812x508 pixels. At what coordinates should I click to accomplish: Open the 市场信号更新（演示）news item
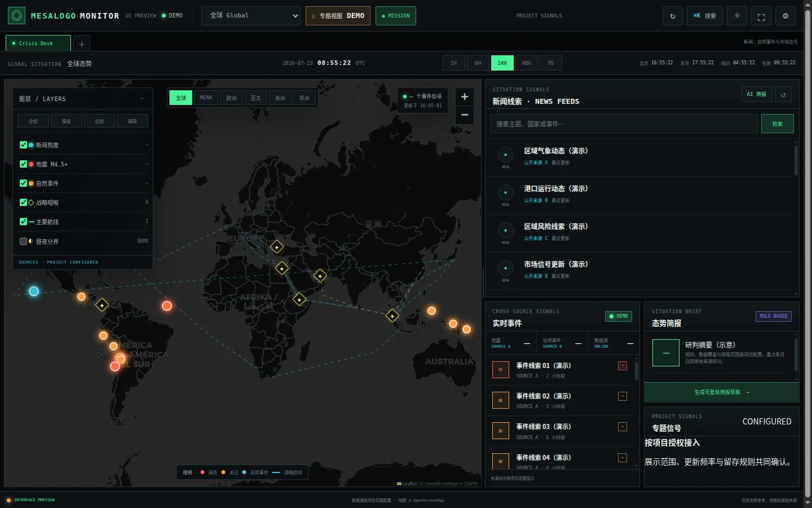640,270
